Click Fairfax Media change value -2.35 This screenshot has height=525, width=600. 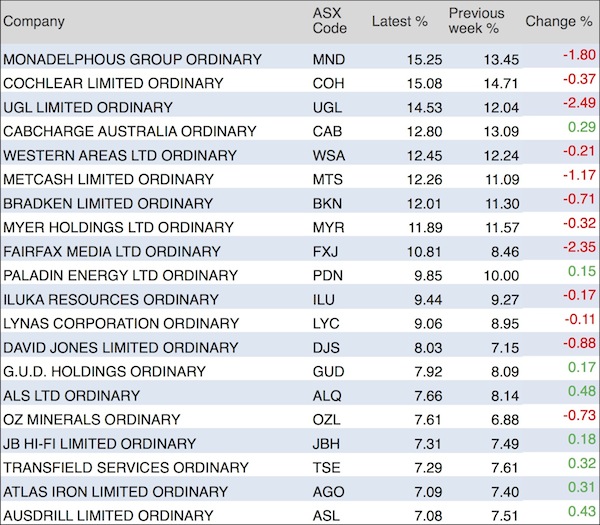tap(572, 251)
